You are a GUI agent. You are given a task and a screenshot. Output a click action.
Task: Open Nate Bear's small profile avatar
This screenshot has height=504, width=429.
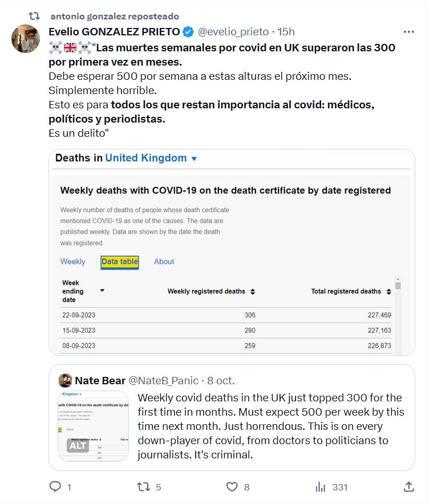tap(65, 380)
